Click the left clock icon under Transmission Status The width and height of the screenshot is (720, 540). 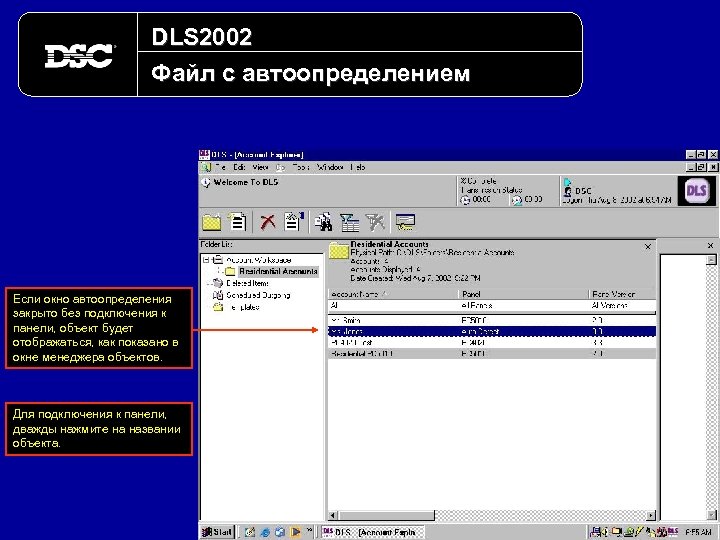pyautogui.click(x=465, y=200)
